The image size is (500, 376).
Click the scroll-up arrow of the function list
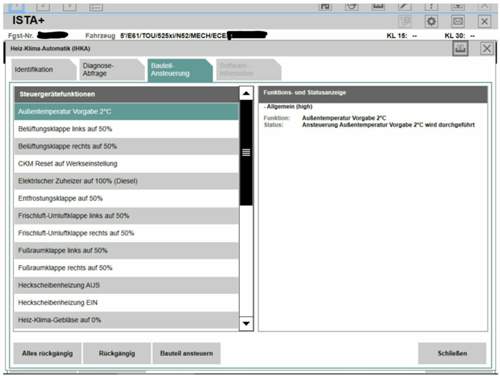click(246, 94)
